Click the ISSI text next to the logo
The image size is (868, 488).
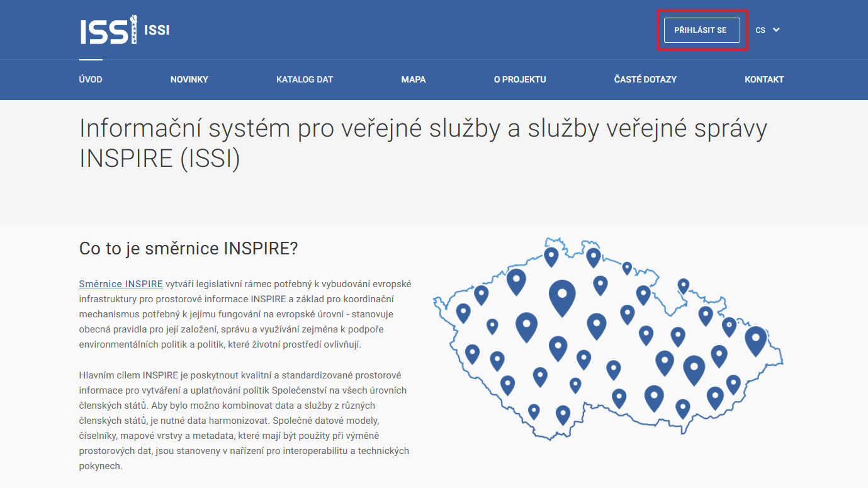pyautogui.click(x=156, y=30)
